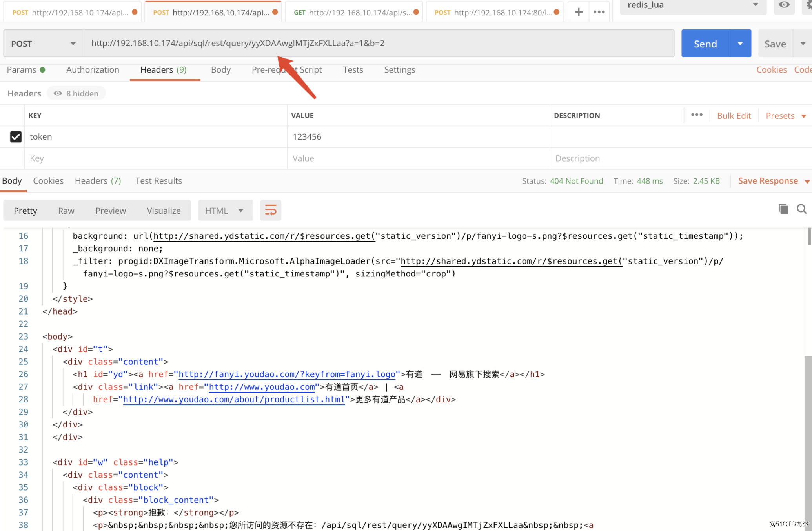
Task: Switch to the Authorization tab
Action: pos(93,70)
